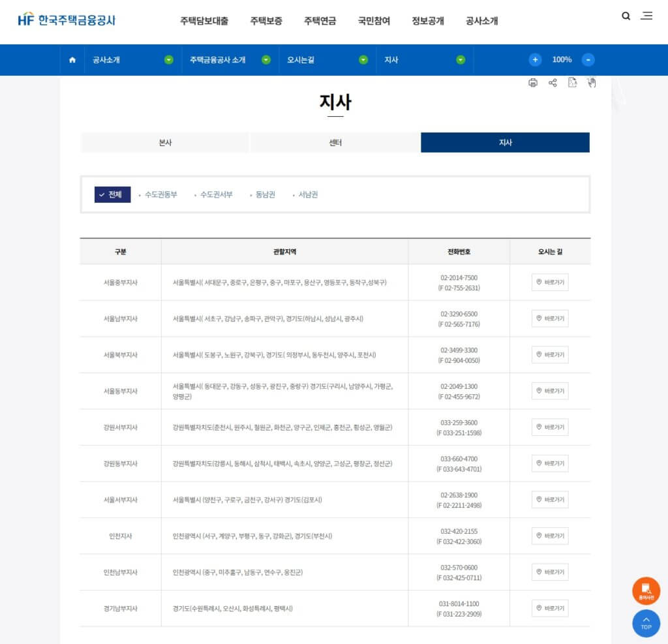Click the TOP floating button bottom right
Image resolution: width=668 pixels, height=644 pixels.
pos(646,623)
